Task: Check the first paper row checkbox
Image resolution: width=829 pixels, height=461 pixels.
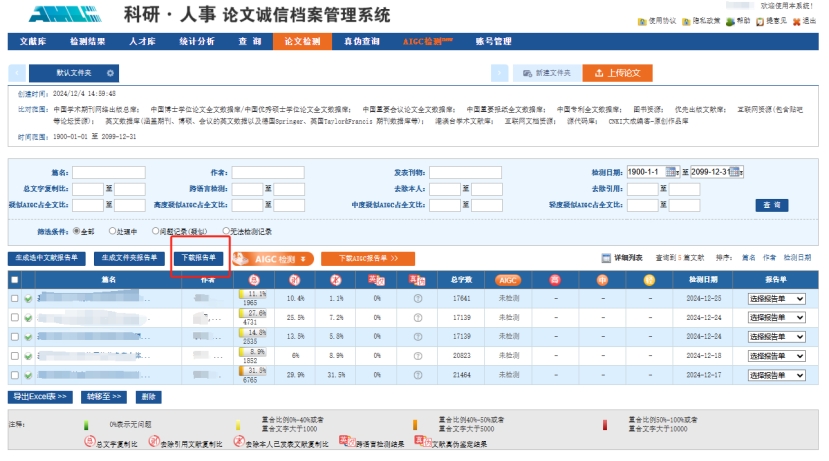Action: coord(14,298)
